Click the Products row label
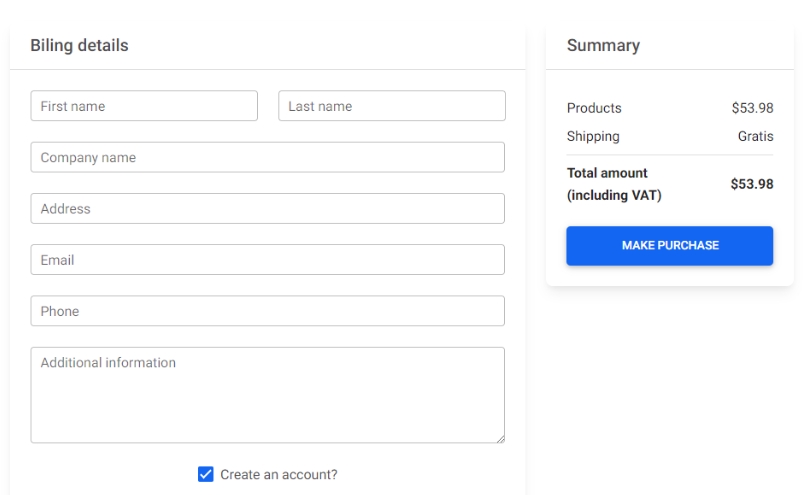This screenshot has width=812, height=495. [x=594, y=108]
